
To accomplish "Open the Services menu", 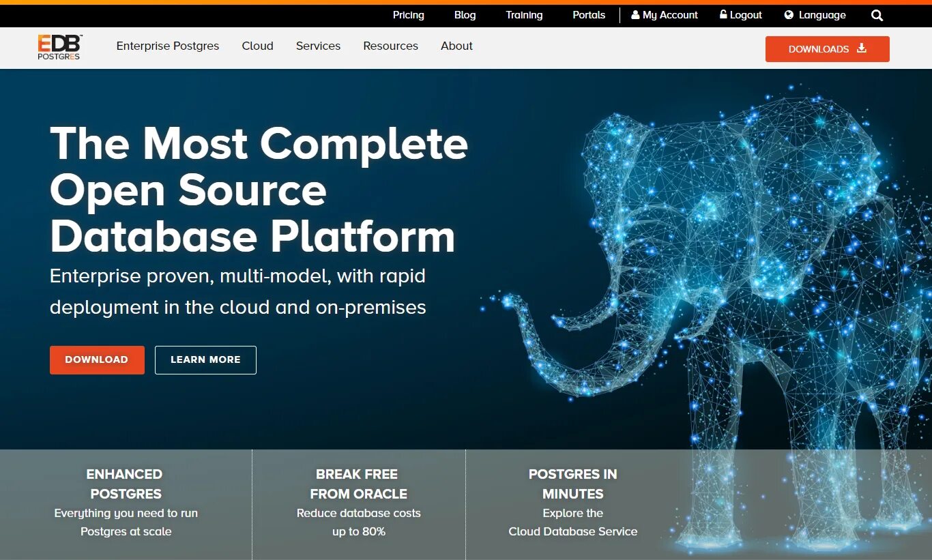I will [318, 46].
